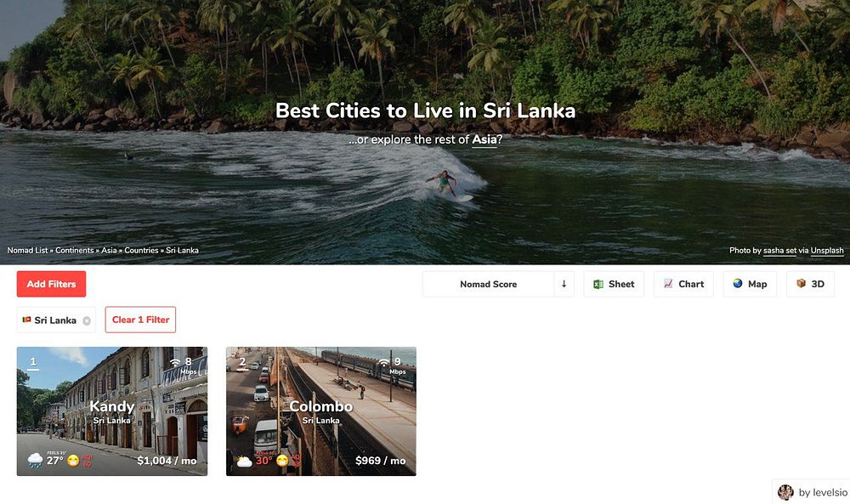Switch to Chart view

click(x=683, y=284)
